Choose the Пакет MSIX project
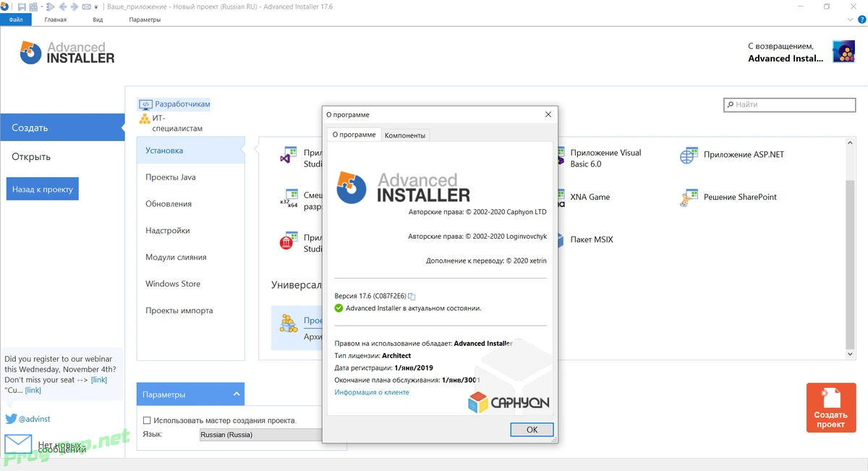The width and height of the screenshot is (868, 471). tap(591, 239)
